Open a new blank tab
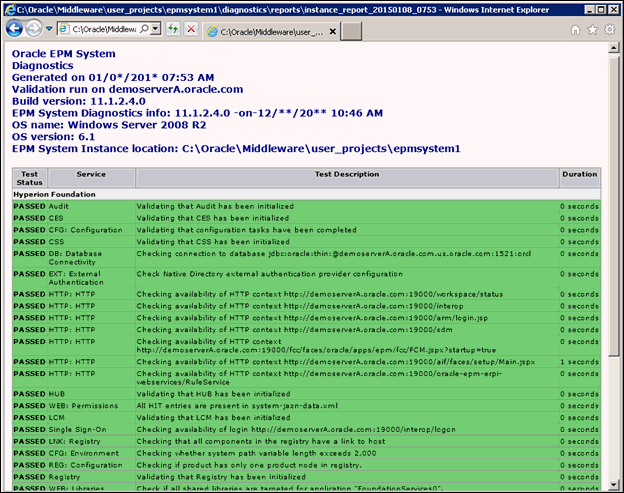 [352, 31]
